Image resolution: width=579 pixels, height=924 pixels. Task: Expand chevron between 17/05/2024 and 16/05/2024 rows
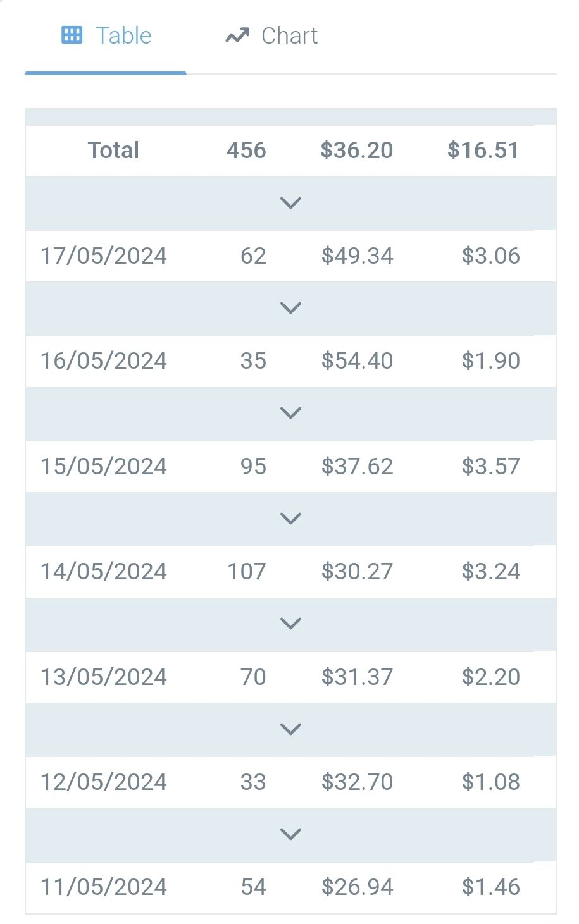290,308
